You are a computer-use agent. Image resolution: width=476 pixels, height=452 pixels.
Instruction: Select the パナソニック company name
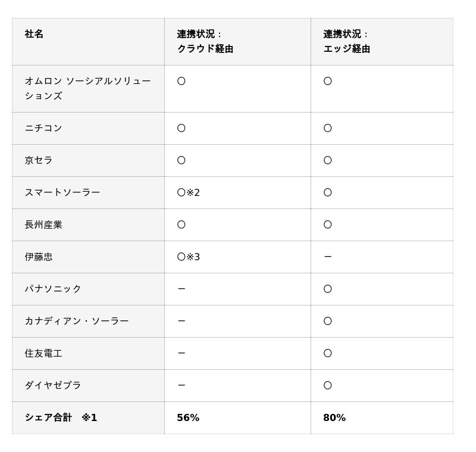point(53,289)
